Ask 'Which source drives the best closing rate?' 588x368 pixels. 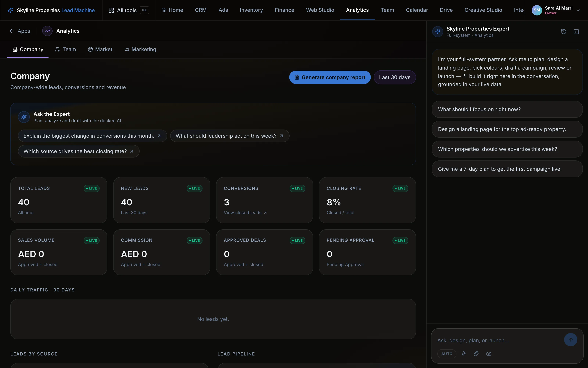pos(79,151)
